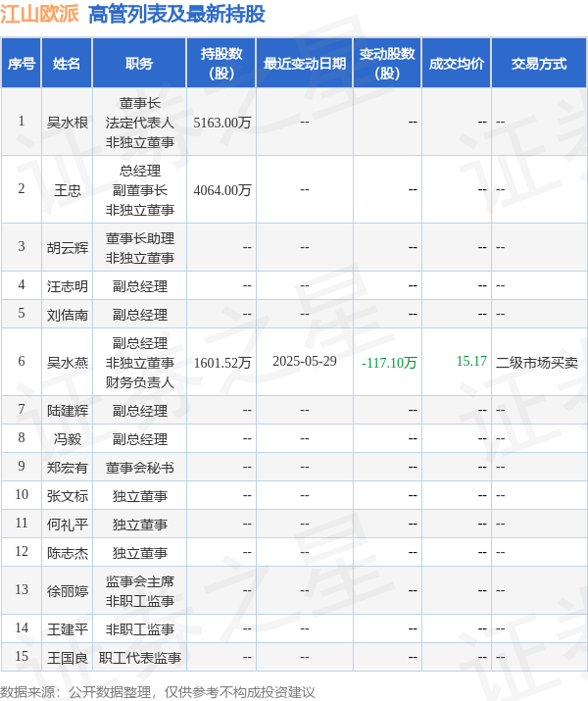This screenshot has height=701, width=588.
Task: Click the 15.17 average price value
Action: (471, 361)
